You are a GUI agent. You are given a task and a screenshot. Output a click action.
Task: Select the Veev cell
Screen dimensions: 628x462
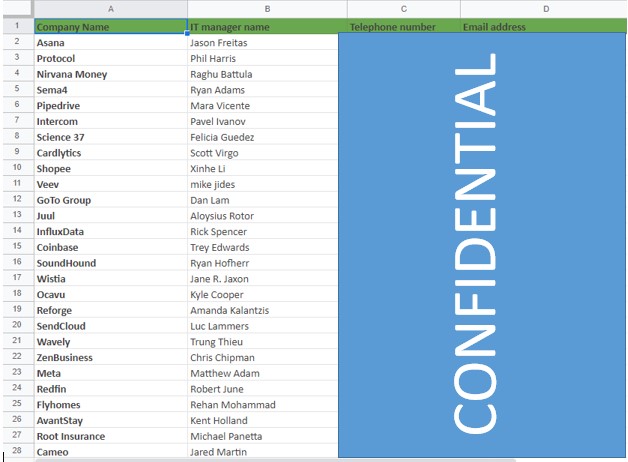(x=111, y=184)
